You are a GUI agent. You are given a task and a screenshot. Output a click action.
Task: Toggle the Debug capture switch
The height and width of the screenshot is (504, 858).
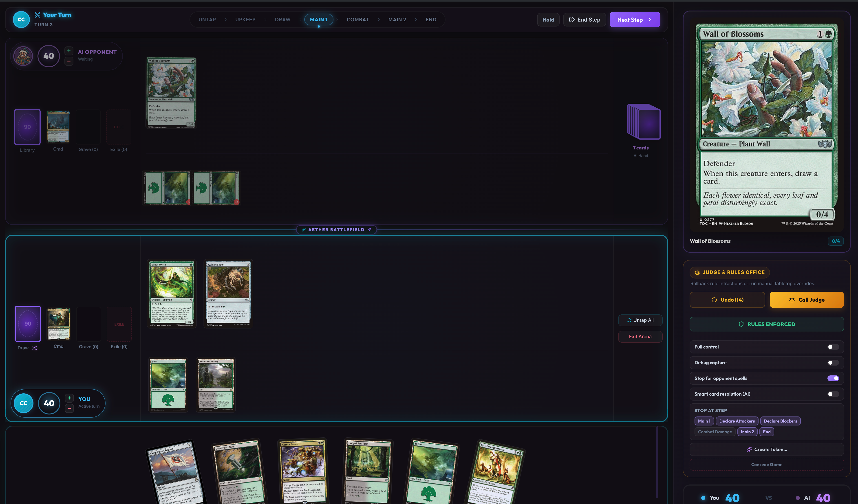(x=833, y=362)
